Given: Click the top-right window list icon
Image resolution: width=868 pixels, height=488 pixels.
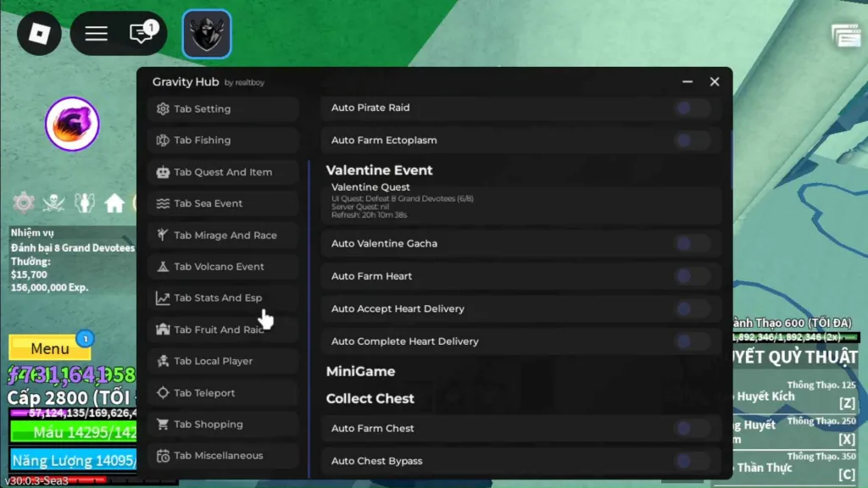Looking at the screenshot, I should tap(847, 36).
